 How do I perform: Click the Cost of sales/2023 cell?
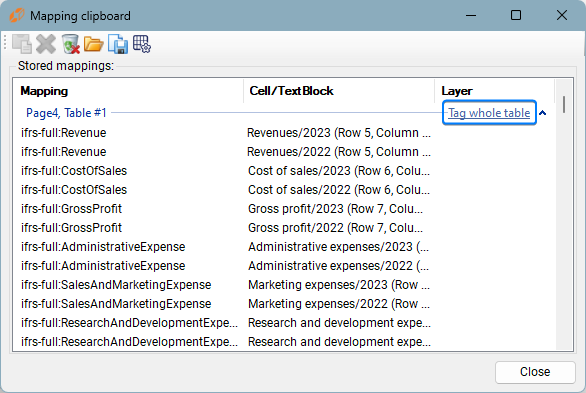point(339,171)
